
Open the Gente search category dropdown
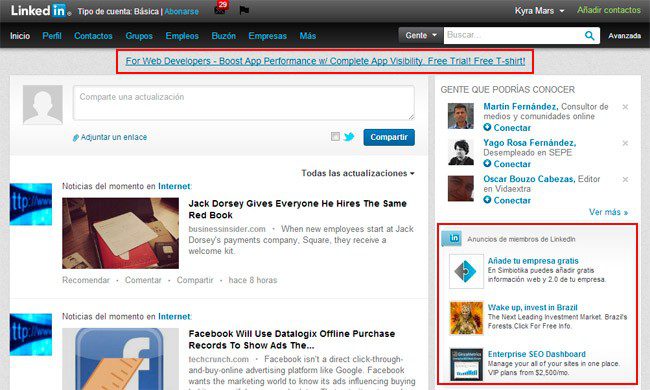pos(421,36)
